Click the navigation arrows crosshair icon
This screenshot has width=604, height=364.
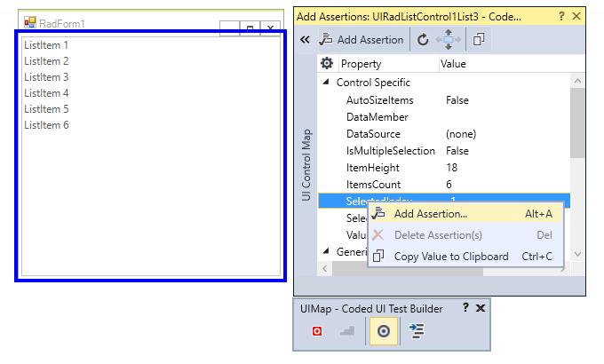[x=448, y=39]
